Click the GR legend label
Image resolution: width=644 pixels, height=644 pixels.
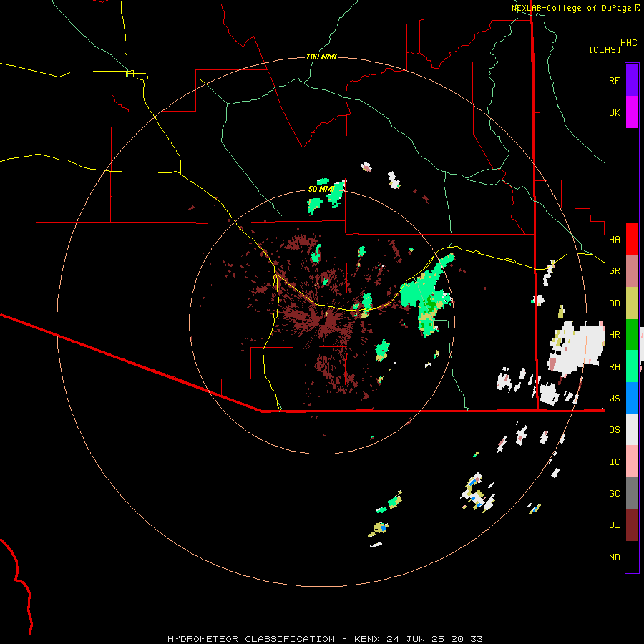614,271
